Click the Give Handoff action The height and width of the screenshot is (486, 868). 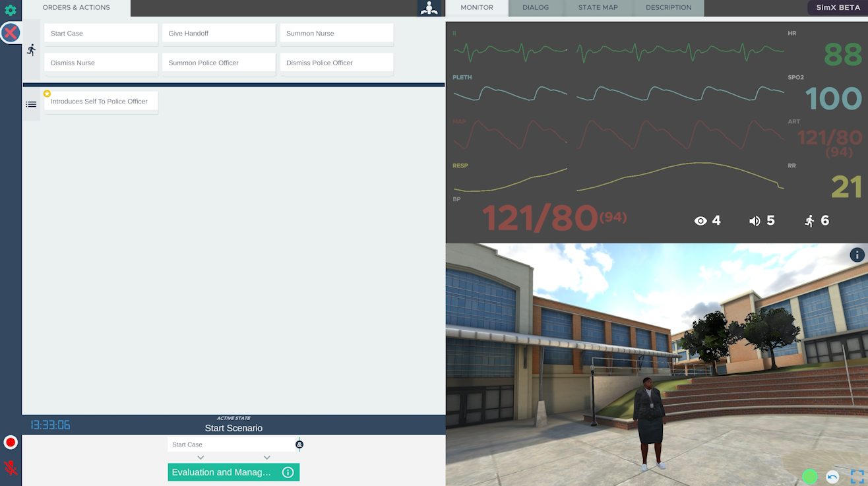pos(218,34)
